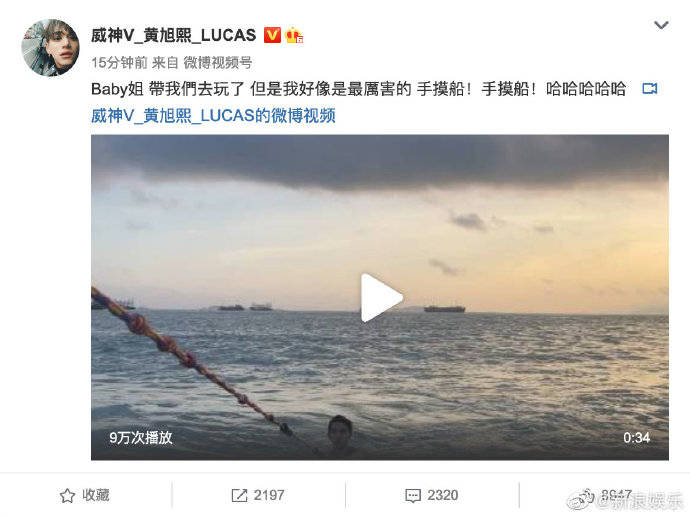Image resolution: width=690 pixels, height=517 pixels.
Task: Expand the post options chevron
Action: click(x=661, y=25)
